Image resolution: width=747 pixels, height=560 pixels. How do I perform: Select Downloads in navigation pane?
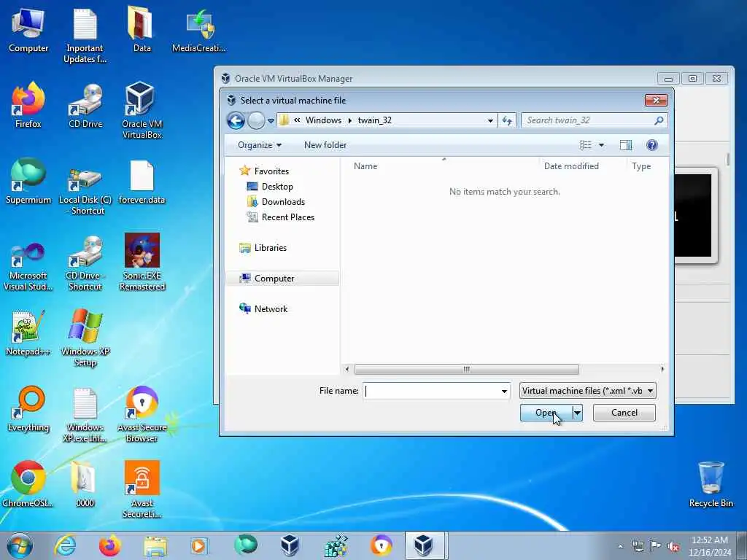(x=283, y=202)
